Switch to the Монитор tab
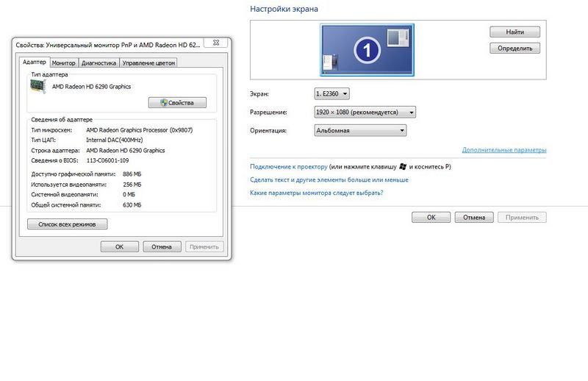The height and width of the screenshot is (381, 588). coord(64,63)
